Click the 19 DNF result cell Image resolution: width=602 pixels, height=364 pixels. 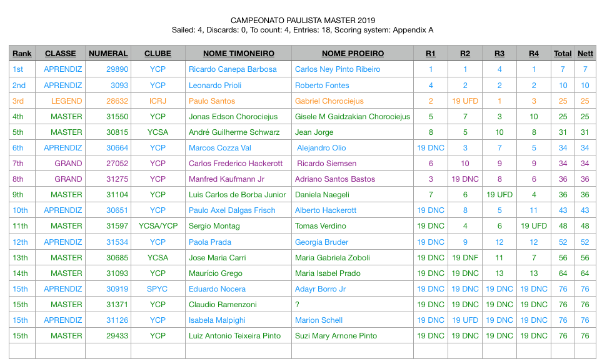[x=465, y=257]
